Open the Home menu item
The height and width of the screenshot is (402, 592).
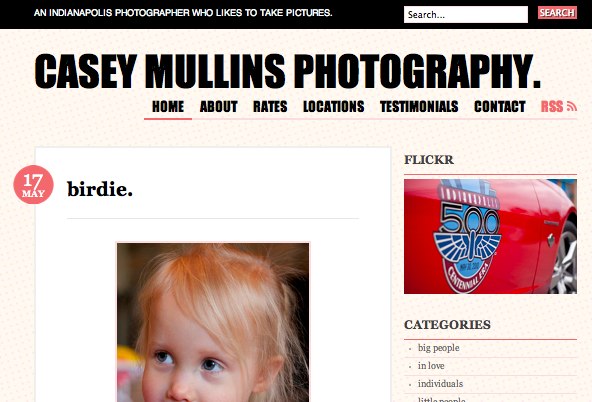click(168, 106)
